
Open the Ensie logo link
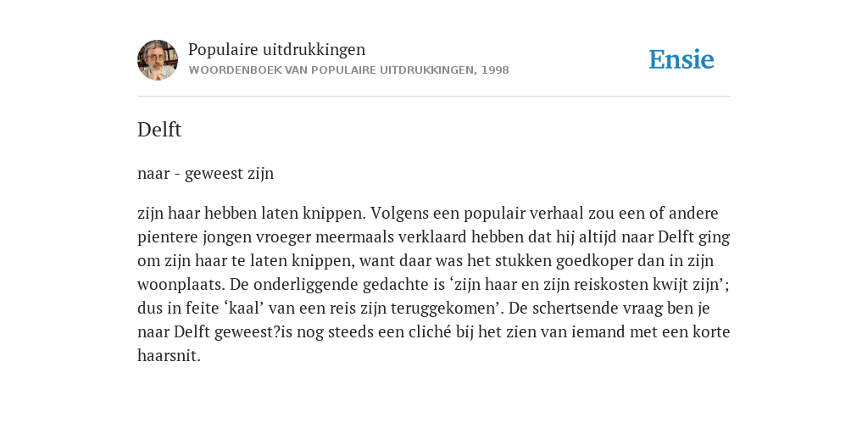(x=682, y=59)
